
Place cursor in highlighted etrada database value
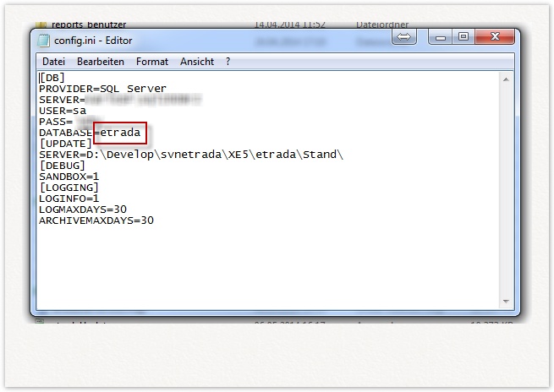119,133
